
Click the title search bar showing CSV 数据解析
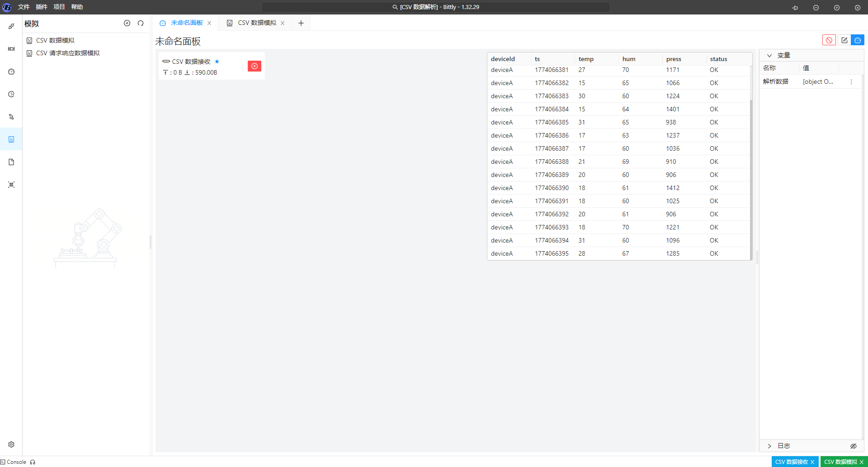[x=435, y=7]
